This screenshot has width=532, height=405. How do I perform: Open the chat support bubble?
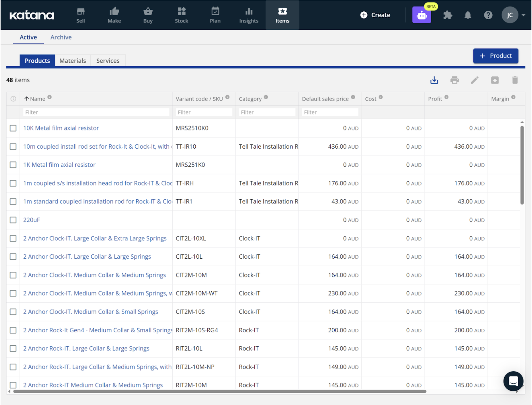coord(513,381)
